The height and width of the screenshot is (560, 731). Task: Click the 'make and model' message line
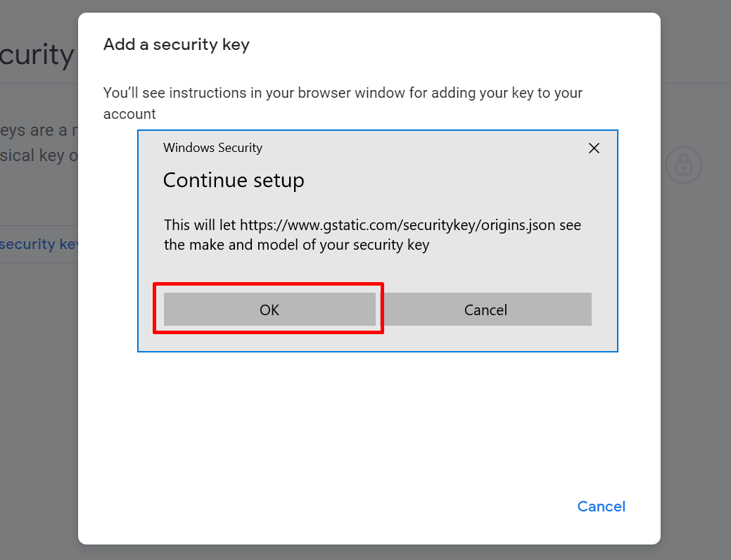pyautogui.click(x=296, y=245)
